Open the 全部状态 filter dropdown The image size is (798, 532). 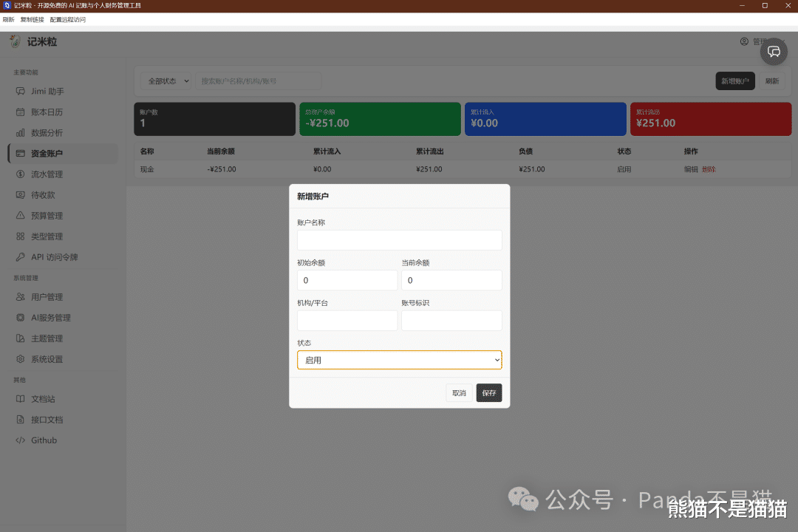(166, 81)
